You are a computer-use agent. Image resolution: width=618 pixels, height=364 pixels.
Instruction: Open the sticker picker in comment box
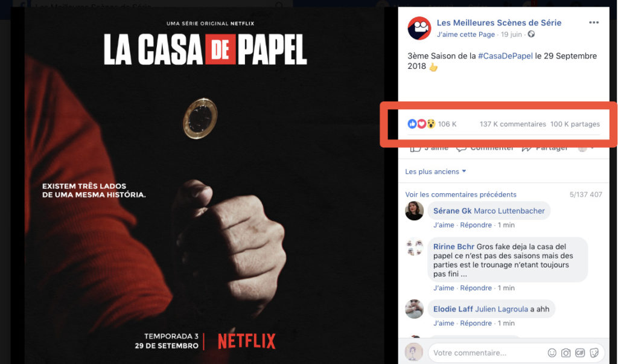point(594,353)
